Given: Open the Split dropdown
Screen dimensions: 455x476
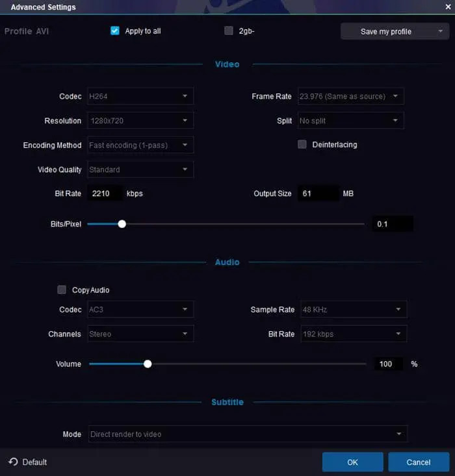Looking at the screenshot, I should point(350,121).
